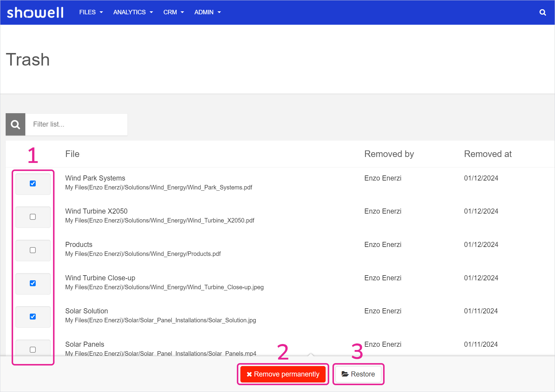Open the Analytics dropdown menu
Screen dimensions: 555x392
pos(133,13)
